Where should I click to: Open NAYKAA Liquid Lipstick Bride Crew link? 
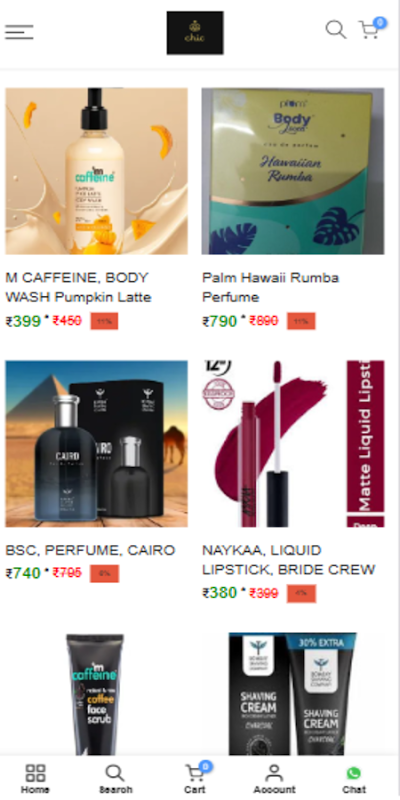pyautogui.click(x=289, y=560)
